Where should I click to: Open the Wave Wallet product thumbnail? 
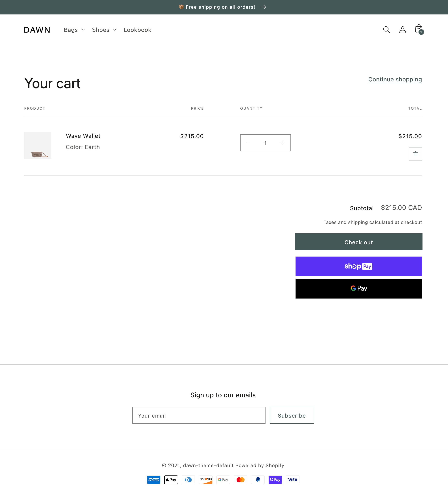[38, 145]
